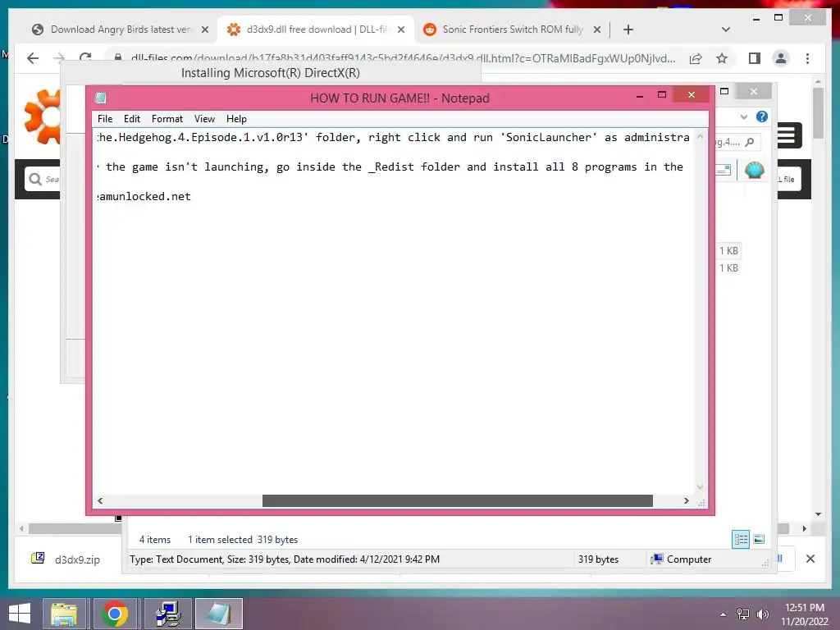Open Notepad Format menu
Image resolution: width=840 pixels, height=630 pixels.
click(167, 119)
